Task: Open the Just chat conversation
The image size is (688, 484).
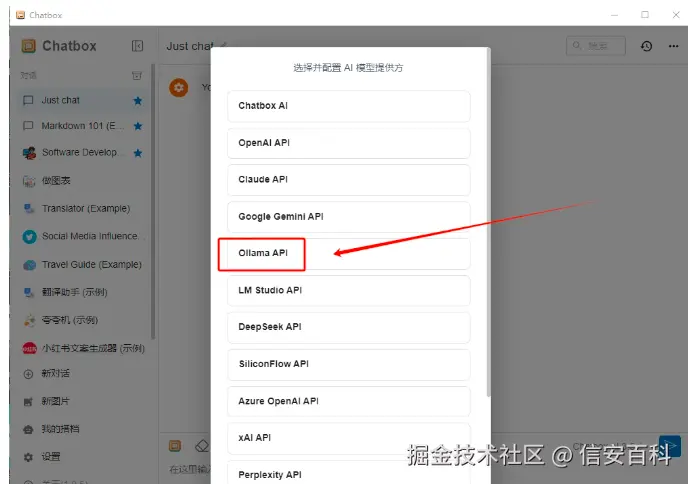Action: (x=82, y=100)
